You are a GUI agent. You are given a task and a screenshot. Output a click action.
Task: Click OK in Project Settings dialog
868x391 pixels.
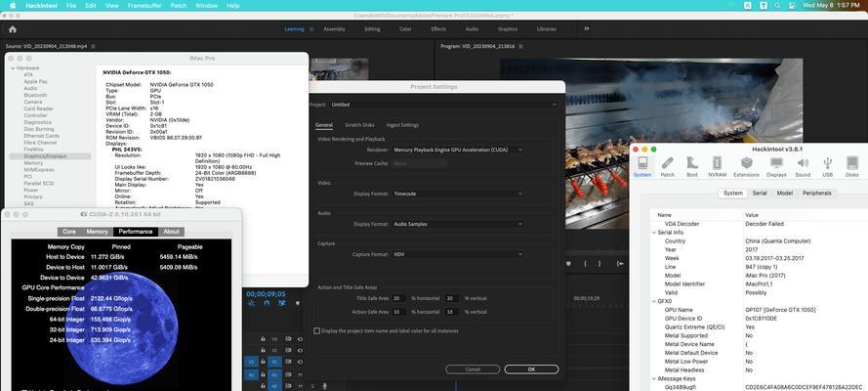click(x=531, y=369)
